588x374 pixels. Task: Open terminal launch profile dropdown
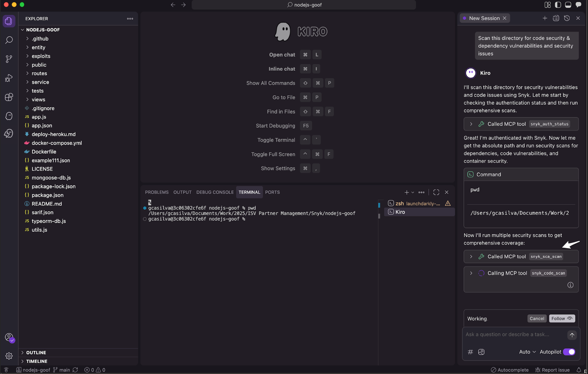(x=413, y=193)
